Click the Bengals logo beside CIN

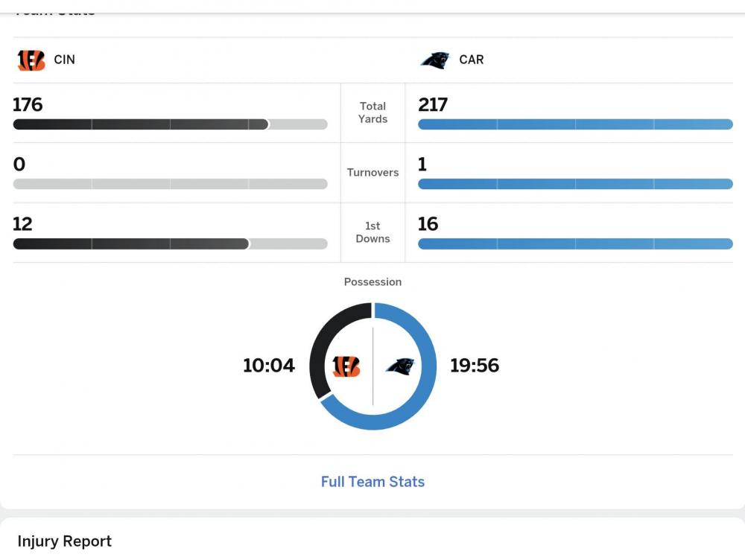click(x=31, y=60)
